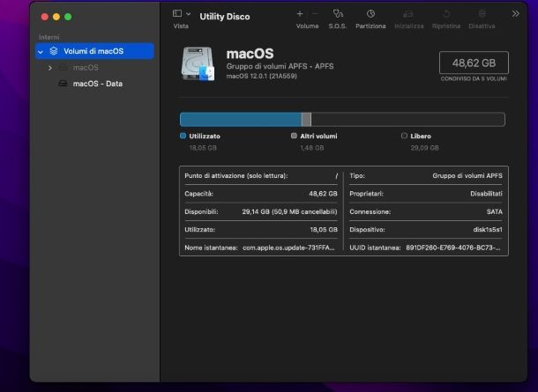Select the macOS - Data sidebar row
The height and width of the screenshot is (392, 538).
click(94, 84)
